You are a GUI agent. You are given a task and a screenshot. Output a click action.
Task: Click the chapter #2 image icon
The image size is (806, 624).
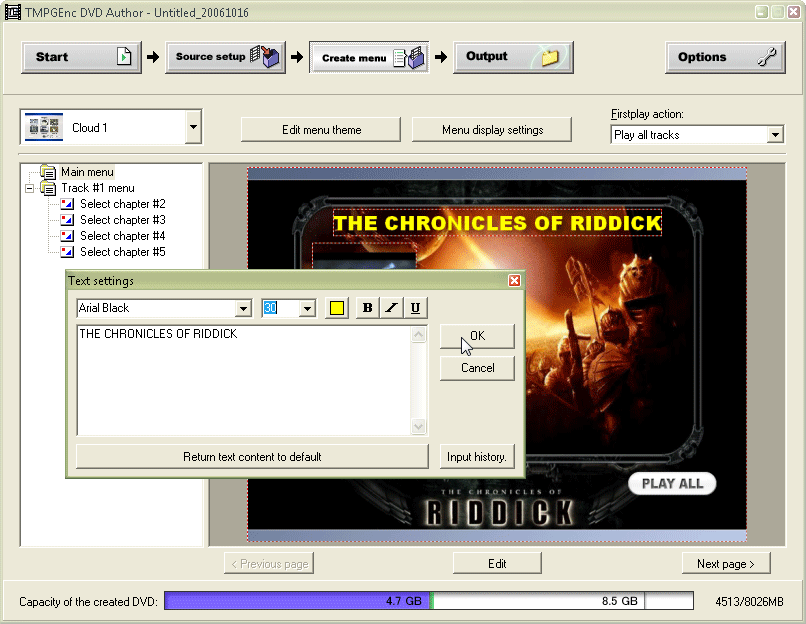(x=67, y=204)
